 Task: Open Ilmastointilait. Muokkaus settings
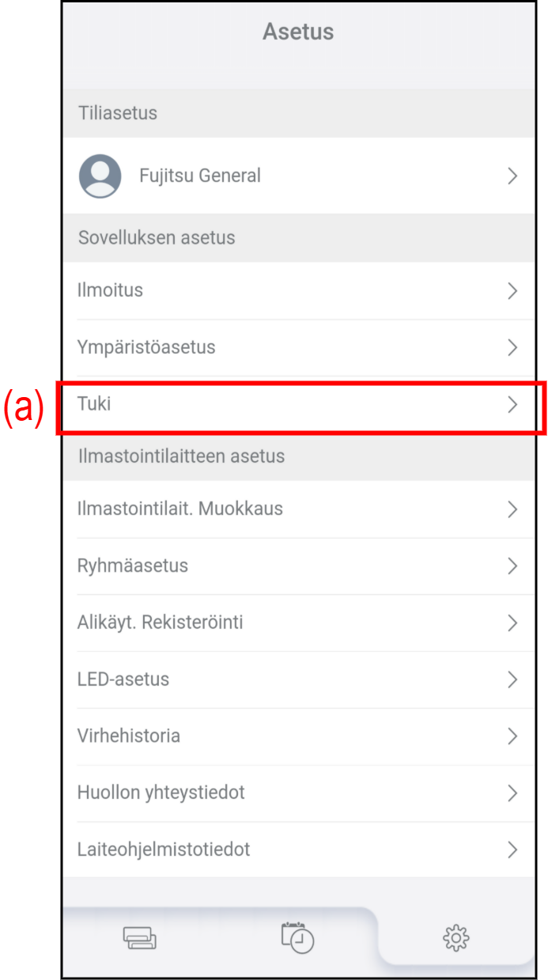point(180,509)
